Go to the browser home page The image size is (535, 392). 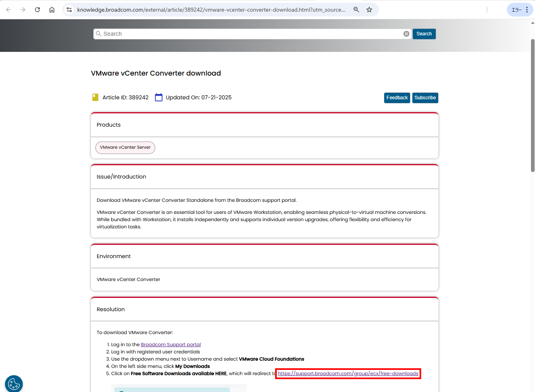(52, 10)
